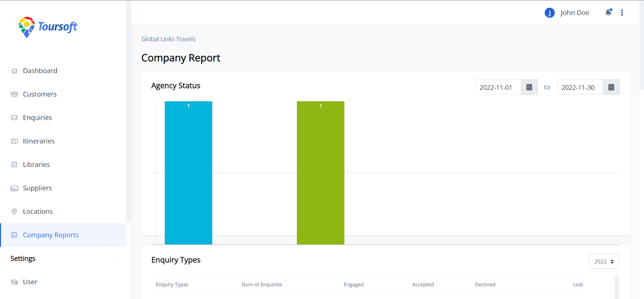Viewport: 644px width, 299px height.
Task: Click the blue bar in Agency Status chart
Action: [188, 173]
